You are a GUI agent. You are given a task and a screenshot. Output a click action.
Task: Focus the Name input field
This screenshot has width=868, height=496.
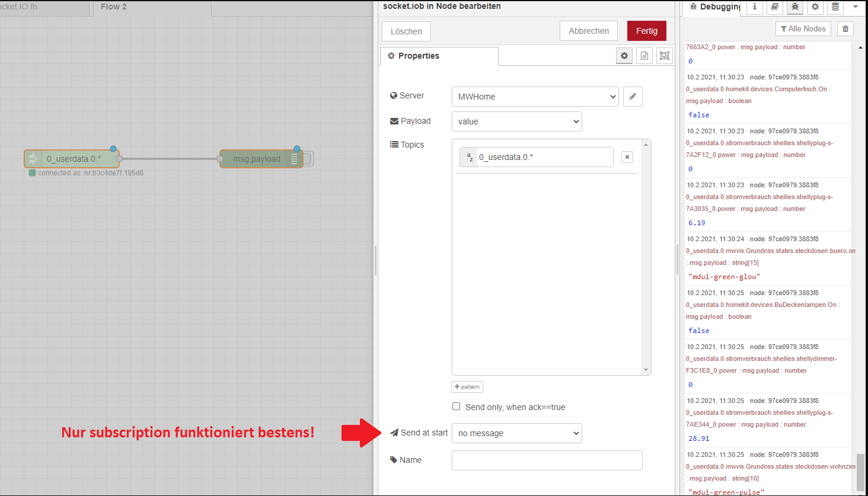(547, 460)
